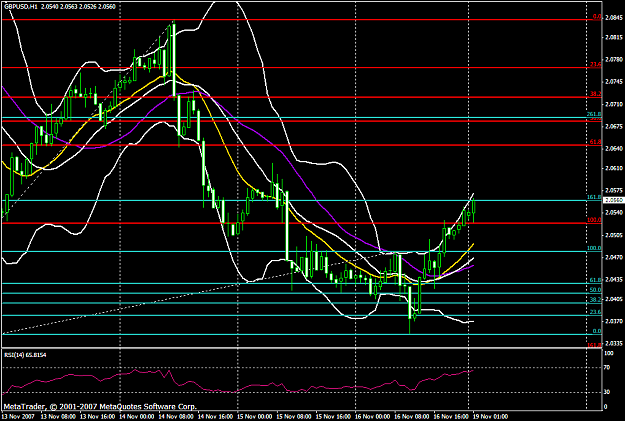This screenshot has width=625, height=421.
Task: Click the 13 Nov 2007 date label
Action: [18, 417]
